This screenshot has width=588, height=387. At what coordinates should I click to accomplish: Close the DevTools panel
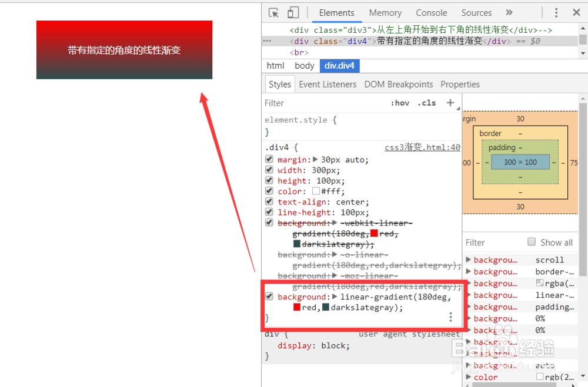point(577,12)
